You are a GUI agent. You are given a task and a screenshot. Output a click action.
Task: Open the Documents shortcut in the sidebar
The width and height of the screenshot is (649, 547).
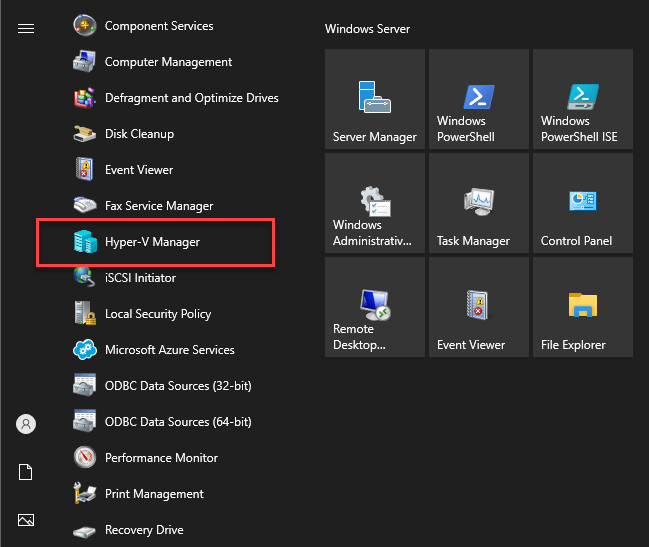[26, 472]
